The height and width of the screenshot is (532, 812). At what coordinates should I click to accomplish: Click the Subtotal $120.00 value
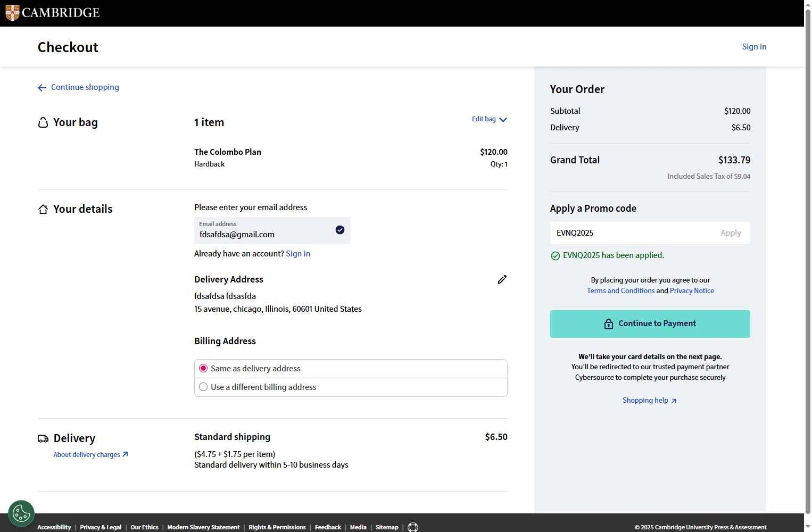tap(737, 111)
